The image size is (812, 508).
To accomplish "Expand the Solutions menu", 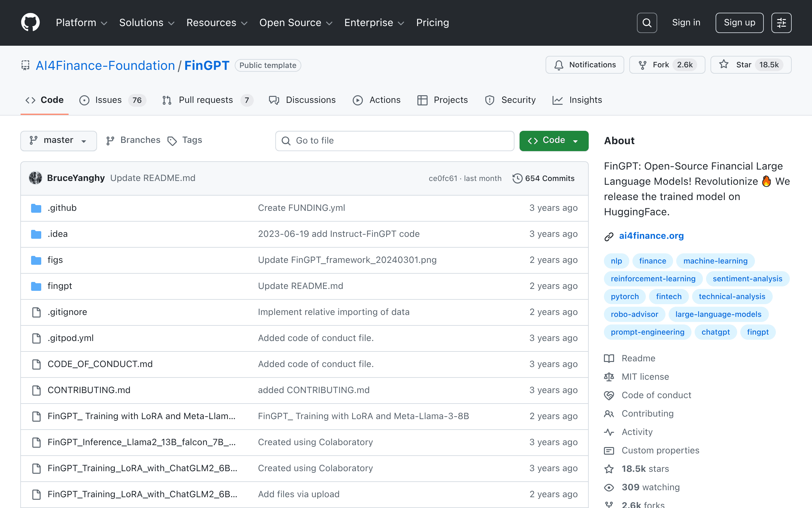I will 147,23.
